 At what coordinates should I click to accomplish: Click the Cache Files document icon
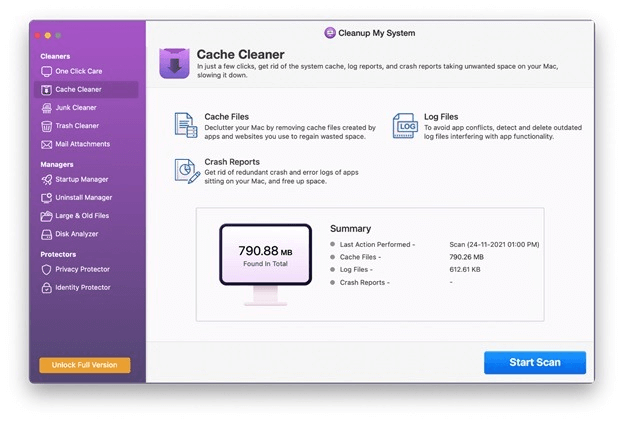pyautogui.click(x=186, y=125)
